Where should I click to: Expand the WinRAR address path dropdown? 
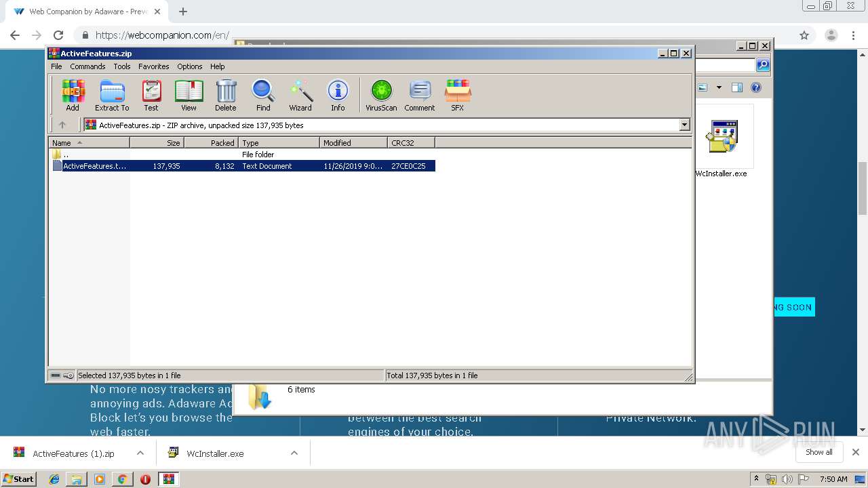click(684, 125)
